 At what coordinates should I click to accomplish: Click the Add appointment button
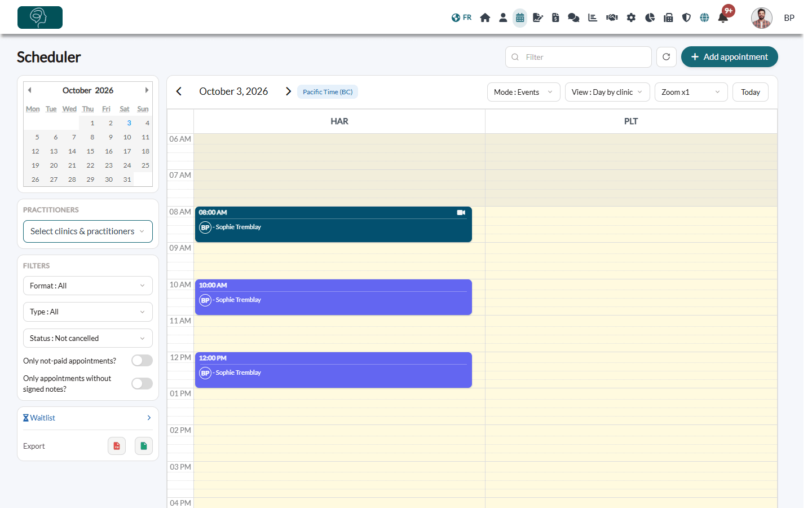tap(729, 57)
